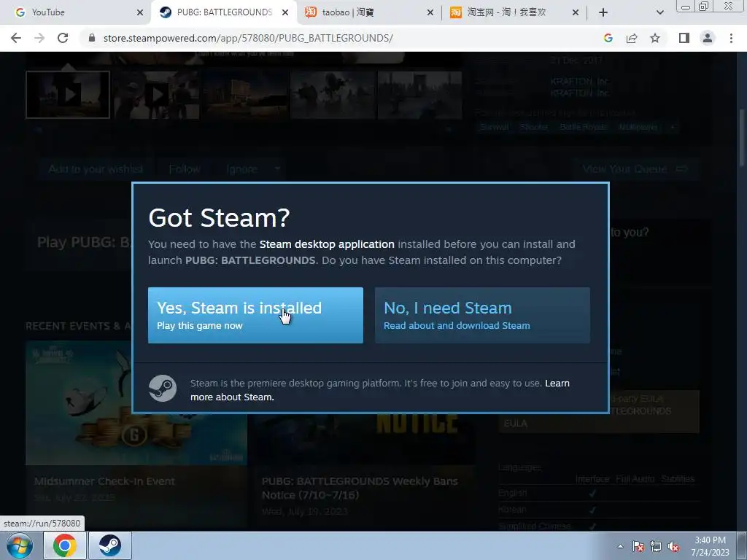The height and width of the screenshot is (560, 747).
Task: Select the second video trailer thumbnail
Action: (x=156, y=95)
